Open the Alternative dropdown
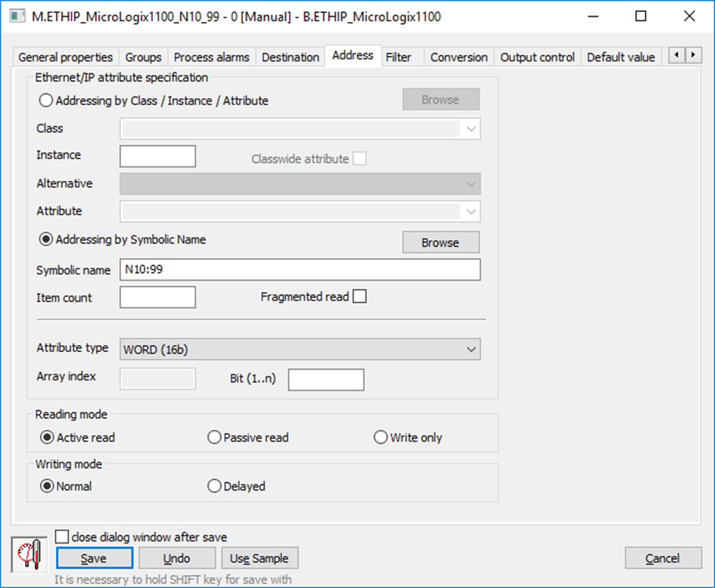This screenshot has height=588, width=715. click(300, 184)
